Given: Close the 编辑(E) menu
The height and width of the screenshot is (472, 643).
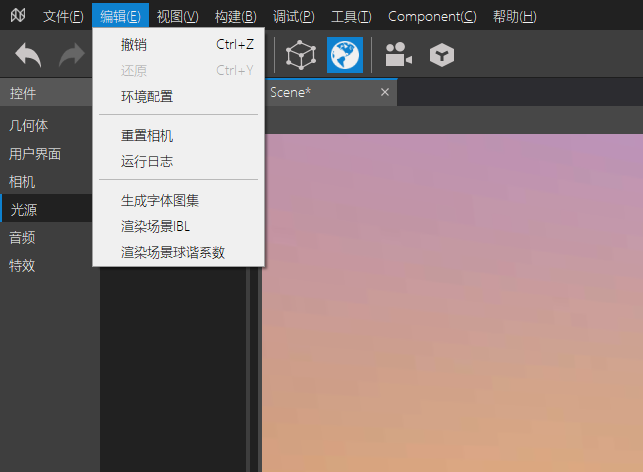Looking at the screenshot, I should pyautogui.click(x=120, y=16).
